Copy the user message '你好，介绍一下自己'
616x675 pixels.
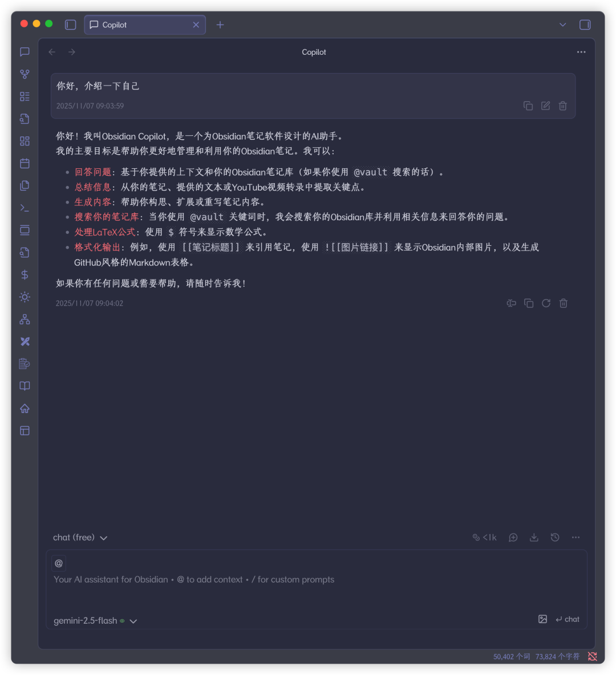(x=528, y=106)
